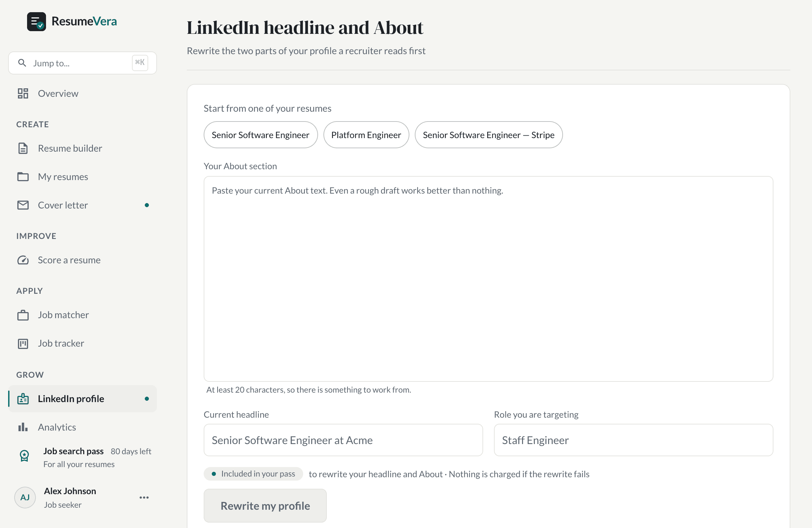Open the three-dot menu beside Alex Johnson
Screen dimensions: 812x528
(x=144, y=497)
